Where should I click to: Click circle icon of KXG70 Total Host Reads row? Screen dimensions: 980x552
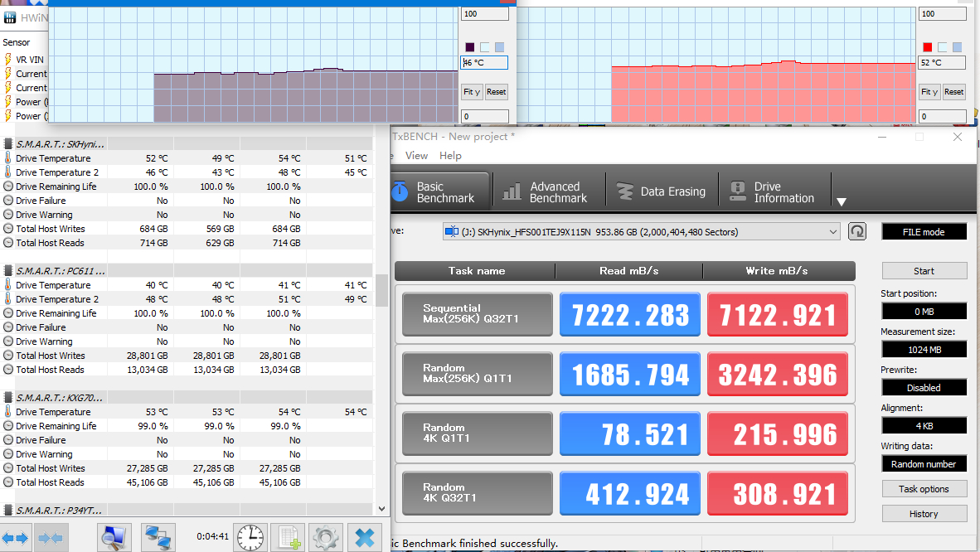coord(8,482)
